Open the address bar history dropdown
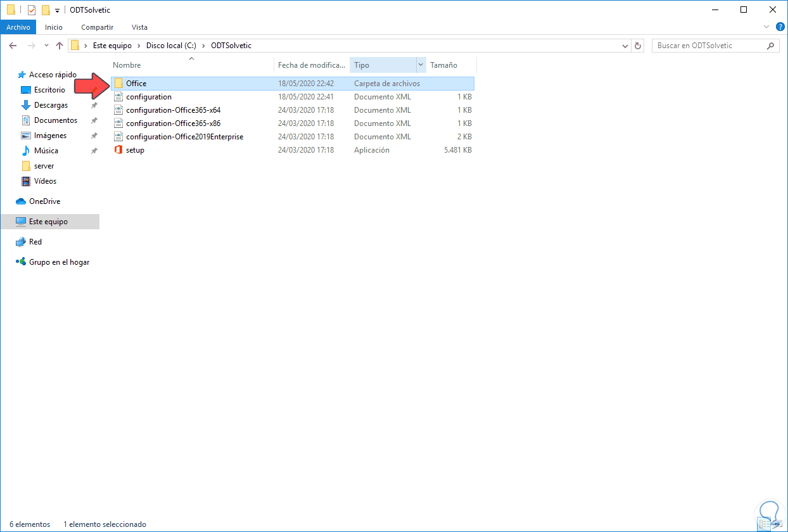The image size is (788, 532). point(625,45)
